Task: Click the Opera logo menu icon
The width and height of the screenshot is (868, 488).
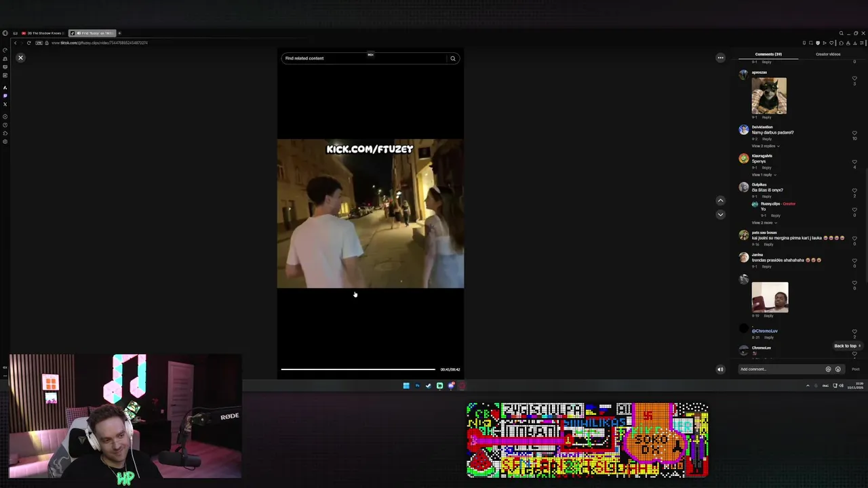Action: pyautogui.click(x=5, y=33)
